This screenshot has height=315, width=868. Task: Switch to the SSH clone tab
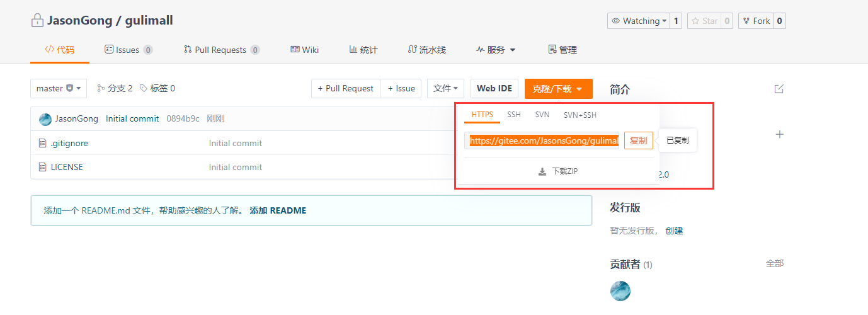[514, 115]
